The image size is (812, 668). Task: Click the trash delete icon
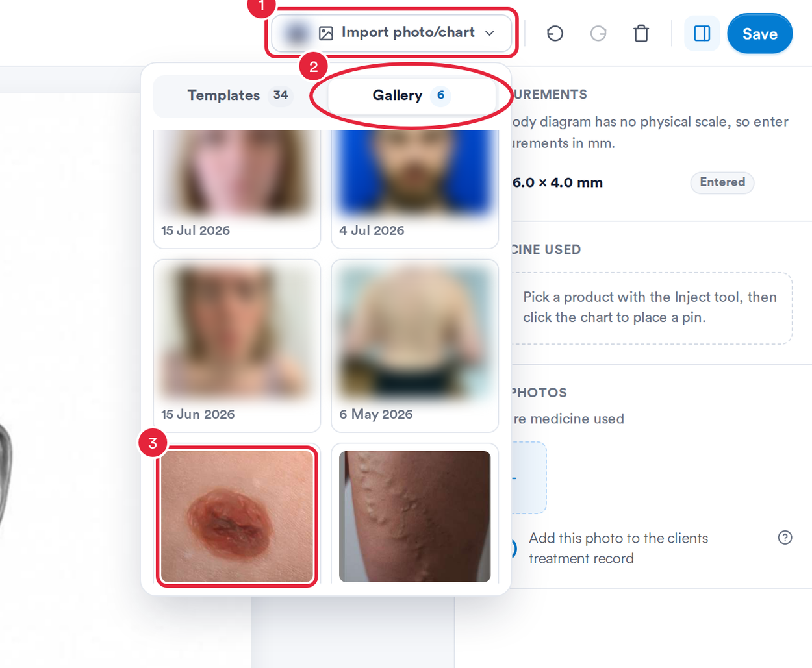tap(641, 33)
